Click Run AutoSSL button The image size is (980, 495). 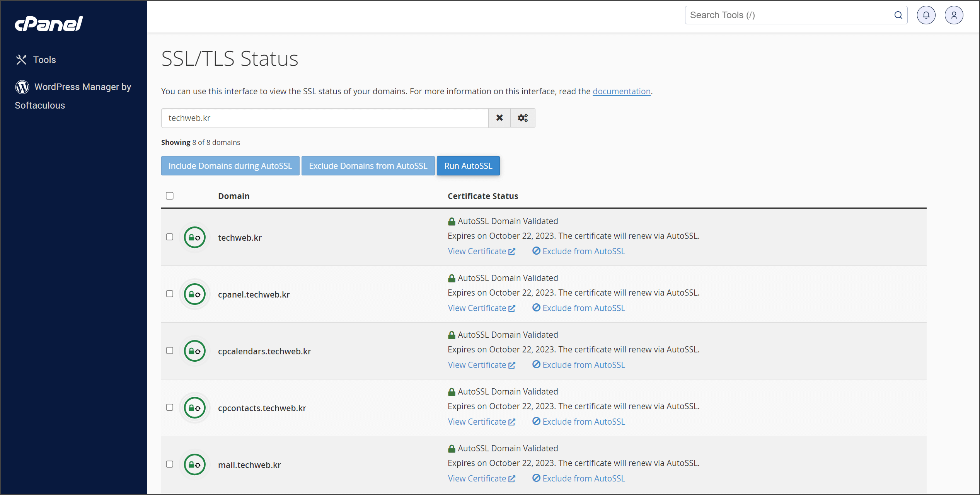tap(469, 165)
